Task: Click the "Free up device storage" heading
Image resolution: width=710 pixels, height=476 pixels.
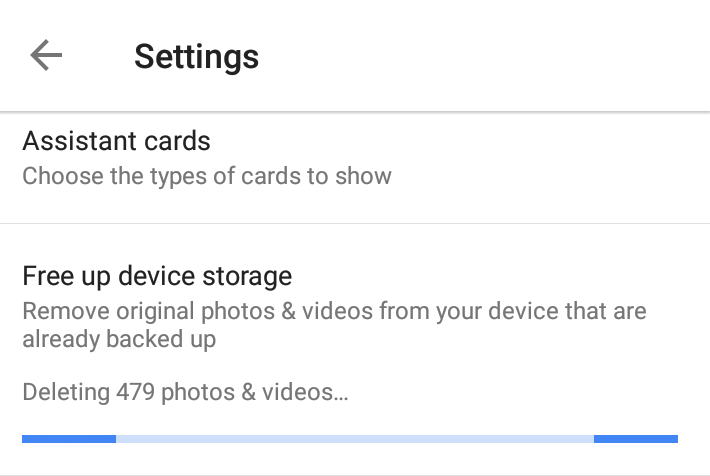Action: pyautogui.click(x=157, y=275)
